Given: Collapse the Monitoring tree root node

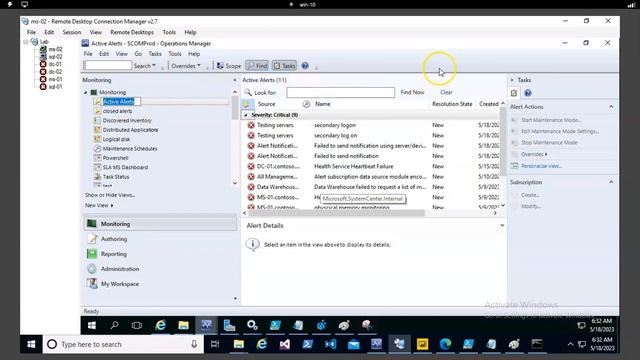Looking at the screenshot, I should pos(86,93).
